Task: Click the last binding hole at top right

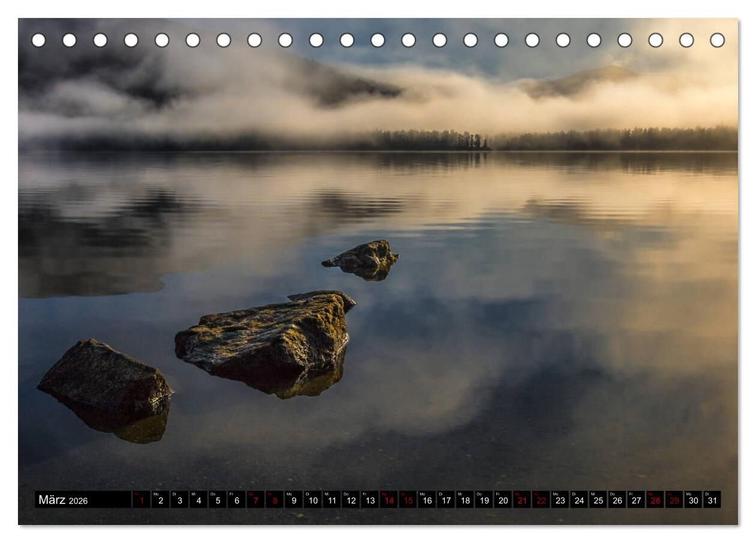Action: pyautogui.click(x=717, y=40)
